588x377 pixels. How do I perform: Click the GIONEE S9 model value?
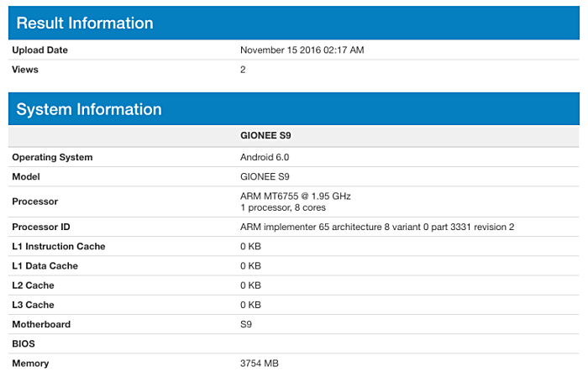265,176
